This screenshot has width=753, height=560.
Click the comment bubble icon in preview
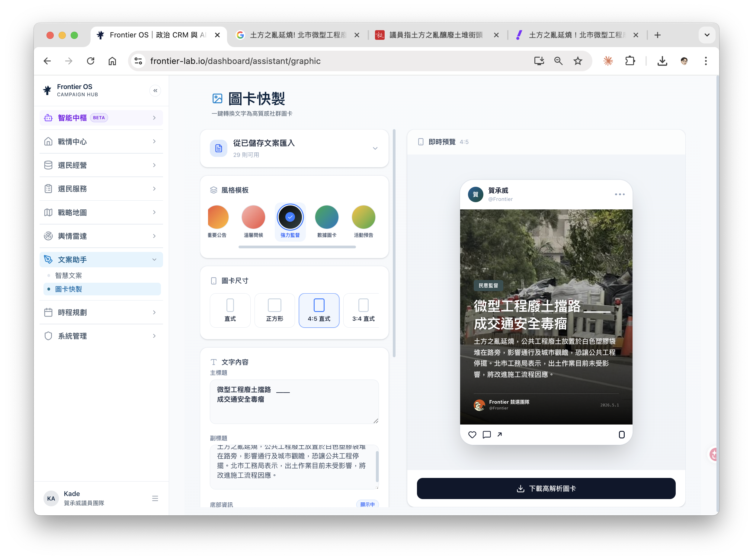pyautogui.click(x=487, y=434)
